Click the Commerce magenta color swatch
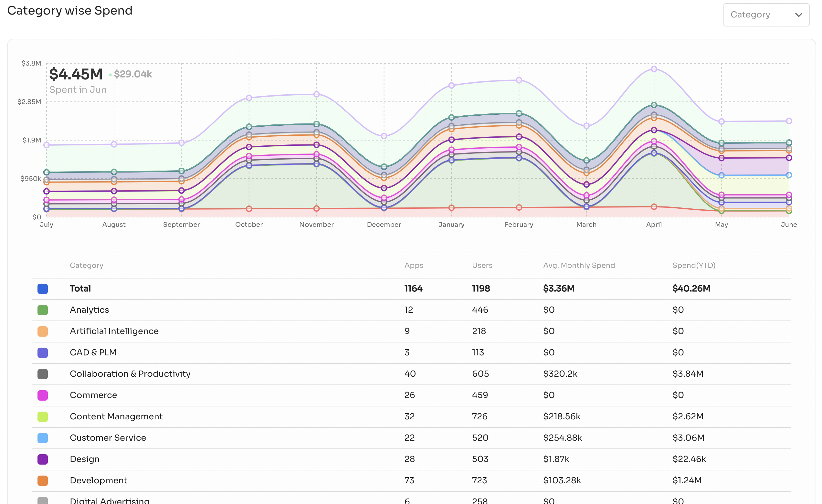Screen dimensions: 822x504 pyautogui.click(x=43, y=395)
